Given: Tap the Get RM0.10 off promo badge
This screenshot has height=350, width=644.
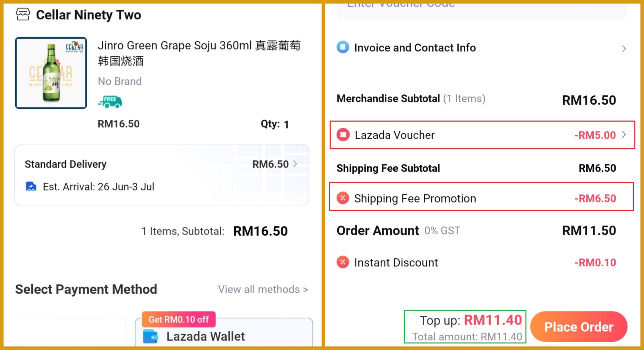Looking at the screenshot, I should tap(179, 319).
